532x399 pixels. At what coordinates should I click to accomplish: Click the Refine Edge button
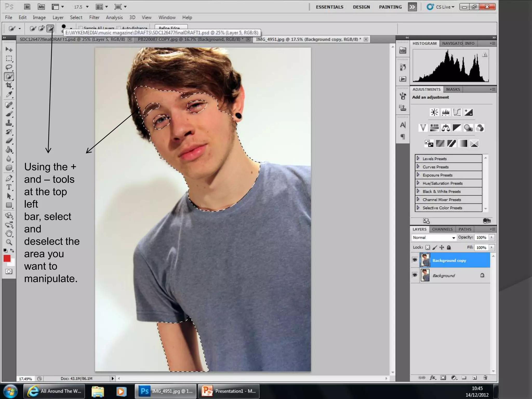(x=171, y=27)
